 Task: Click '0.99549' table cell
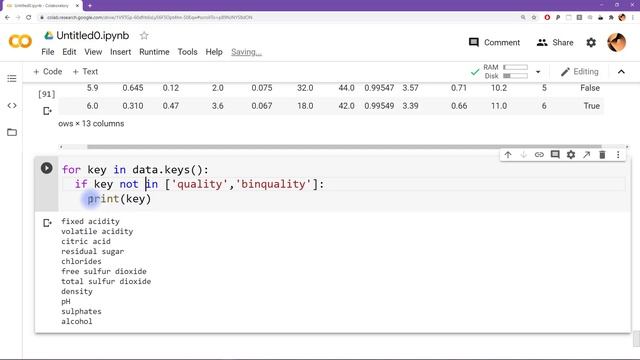(x=379, y=106)
